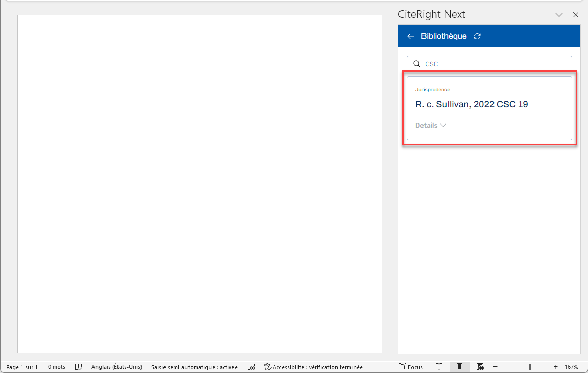The height and width of the screenshot is (373, 588).
Task: Click the macro recording status icon
Action: 251,367
